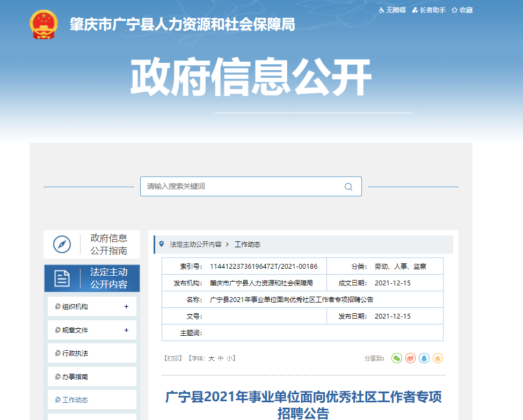The width and height of the screenshot is (523, 420).
Task: Open the 办事指南 sidebar item
Action: pos(75,377)
